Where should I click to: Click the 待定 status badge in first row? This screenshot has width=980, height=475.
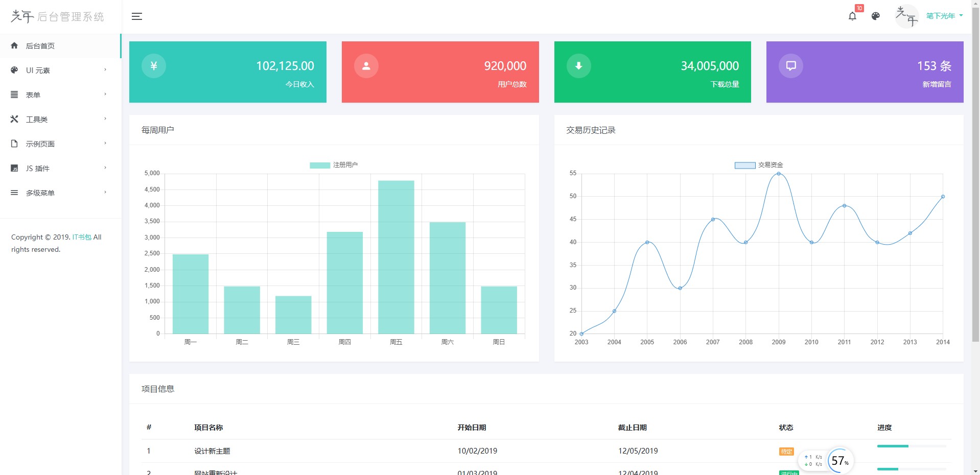tap(786, 452)
